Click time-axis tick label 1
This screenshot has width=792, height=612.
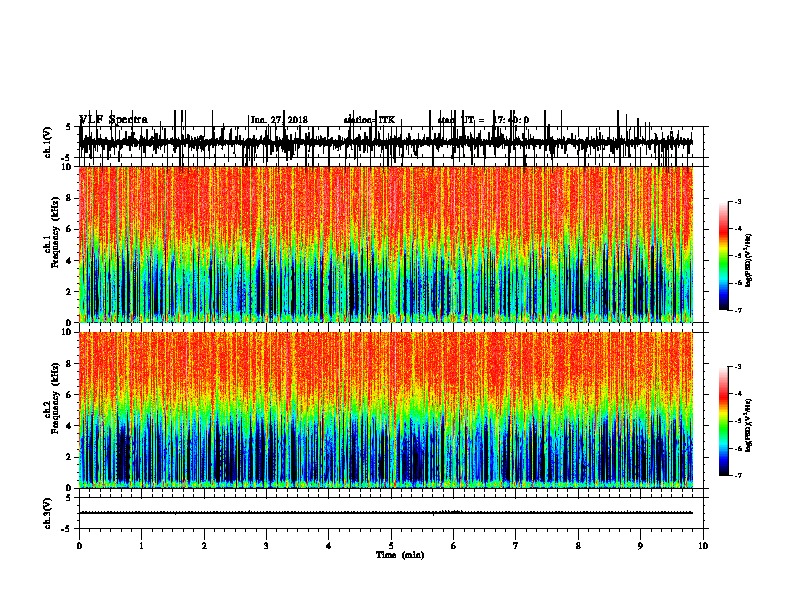point(141,546)
